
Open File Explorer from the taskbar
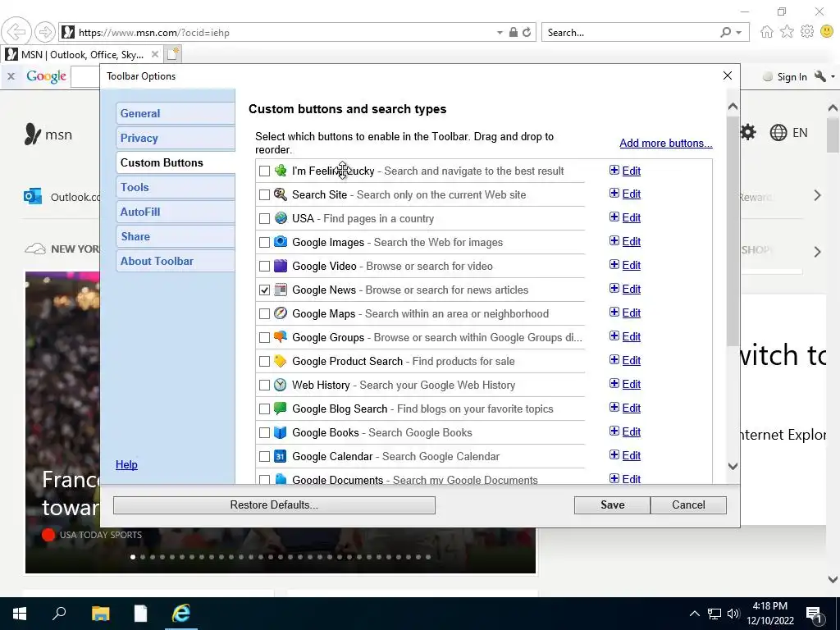[x=100, y=614]
